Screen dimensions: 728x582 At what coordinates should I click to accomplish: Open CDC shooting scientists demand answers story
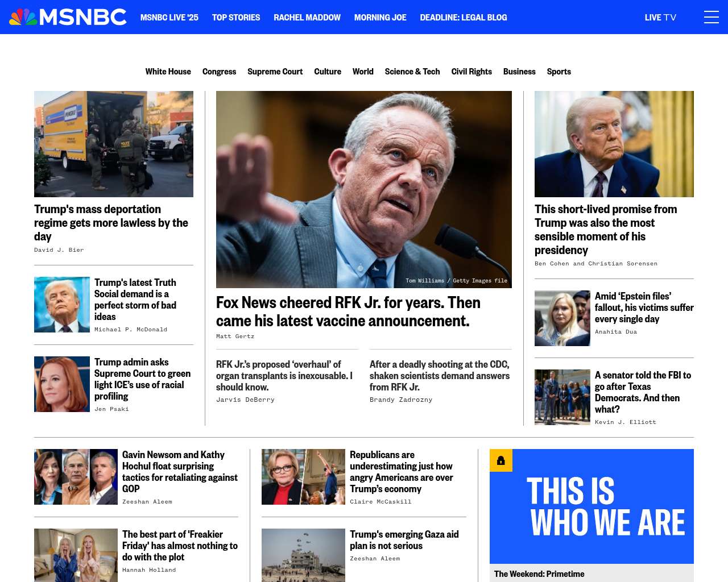[440, 376]
